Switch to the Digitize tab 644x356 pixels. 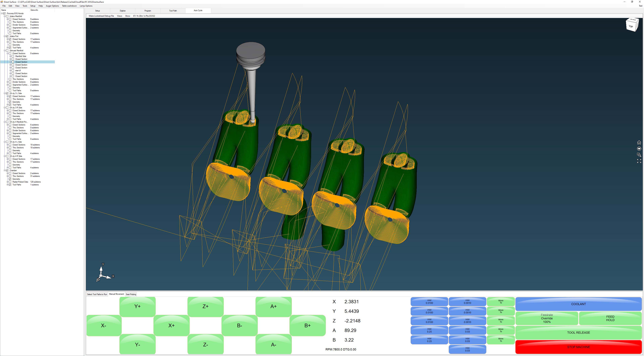click(122, 11)
